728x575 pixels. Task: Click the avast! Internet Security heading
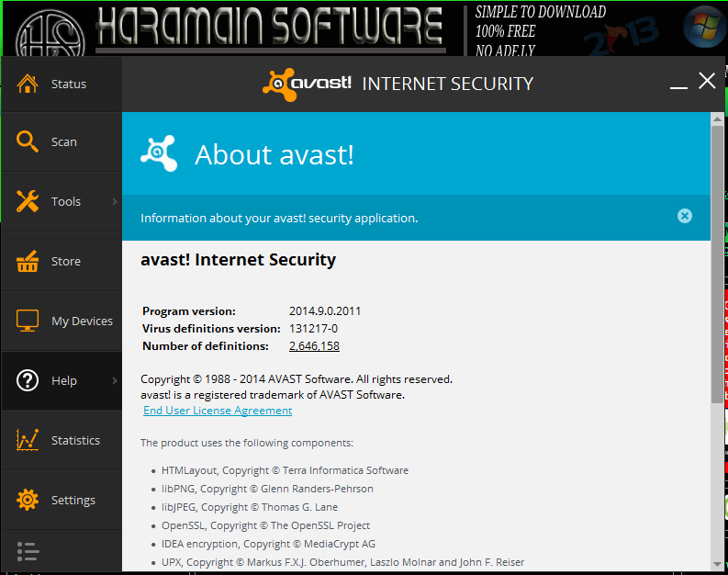click(238, 260)
